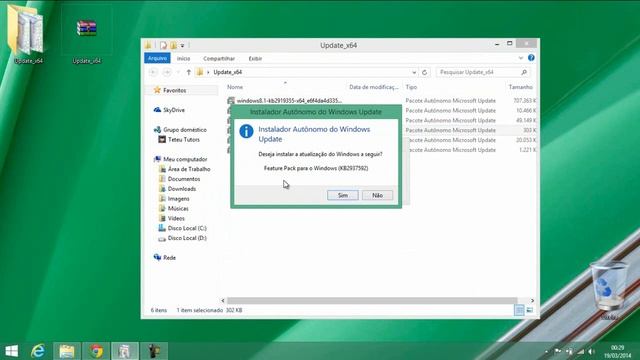The image size is (640, 360).
Task: Open the Recycle Bin on desktop
Action: click(609, 291)
